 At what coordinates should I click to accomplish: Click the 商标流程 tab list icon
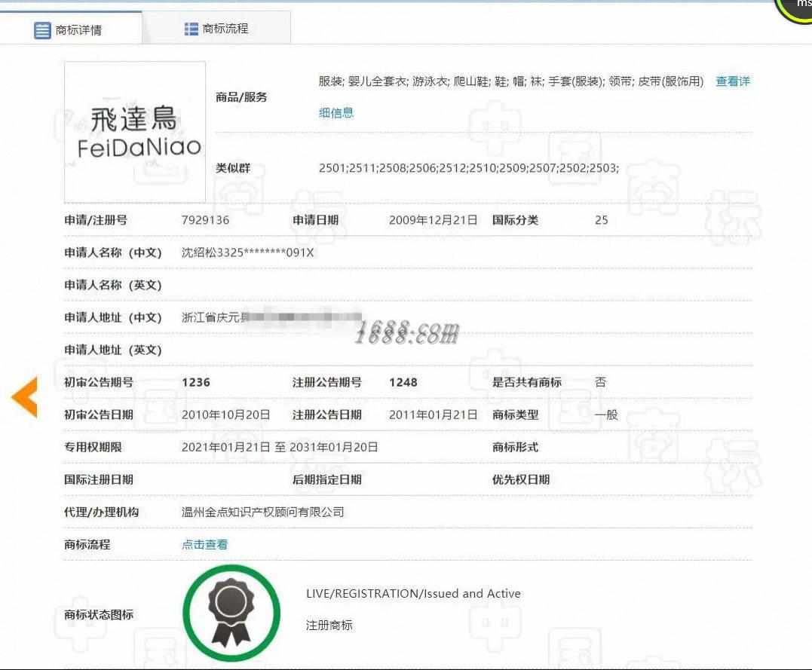(191, 29)
